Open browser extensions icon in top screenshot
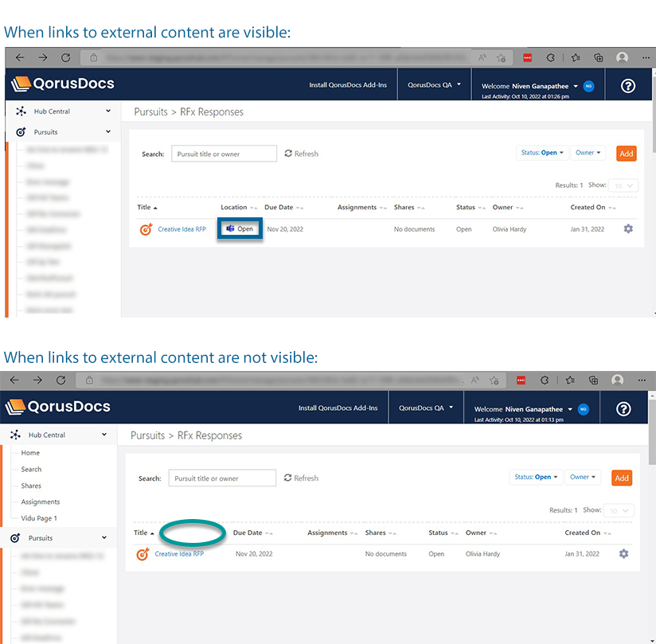656x644 pixels. pos(550,58)
